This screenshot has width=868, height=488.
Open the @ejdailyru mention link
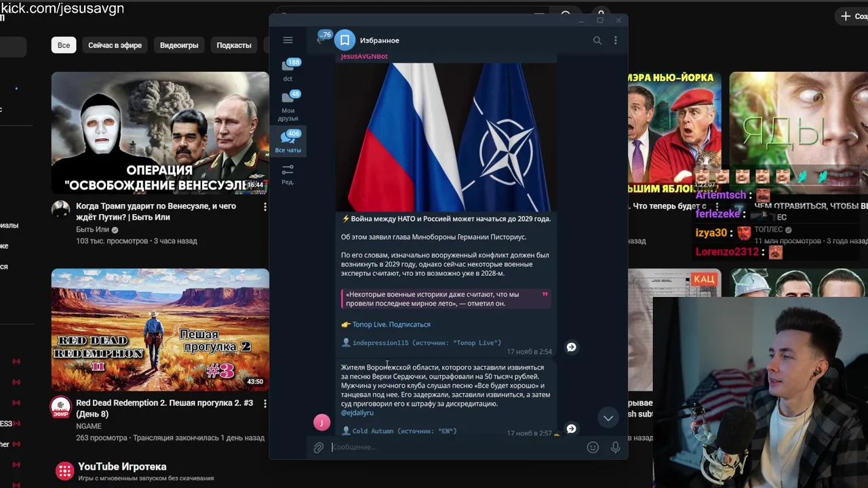click(357, 413)
